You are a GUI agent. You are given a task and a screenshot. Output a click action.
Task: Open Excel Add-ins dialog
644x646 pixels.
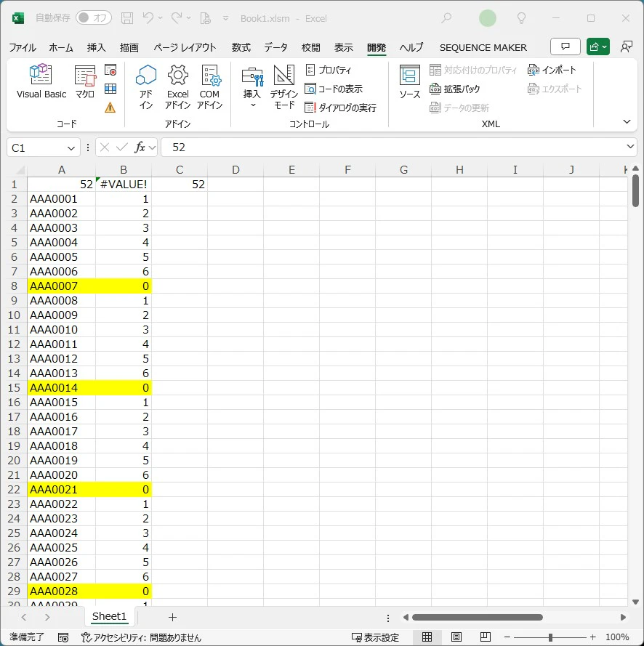177,87
